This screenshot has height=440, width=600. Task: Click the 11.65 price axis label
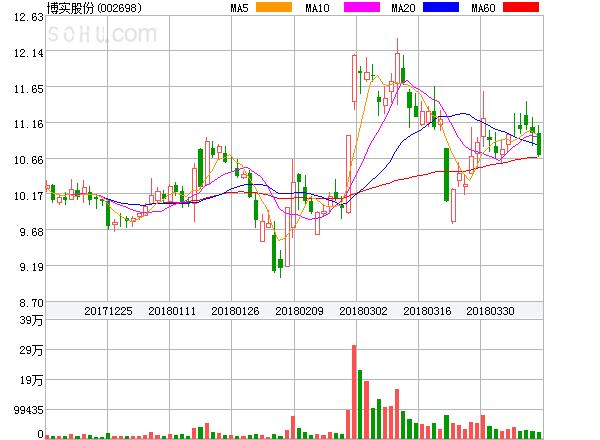[29, 89]
